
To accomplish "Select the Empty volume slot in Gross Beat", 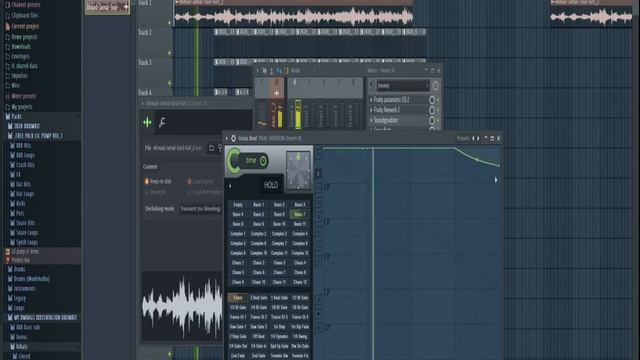I will (238, 298).
